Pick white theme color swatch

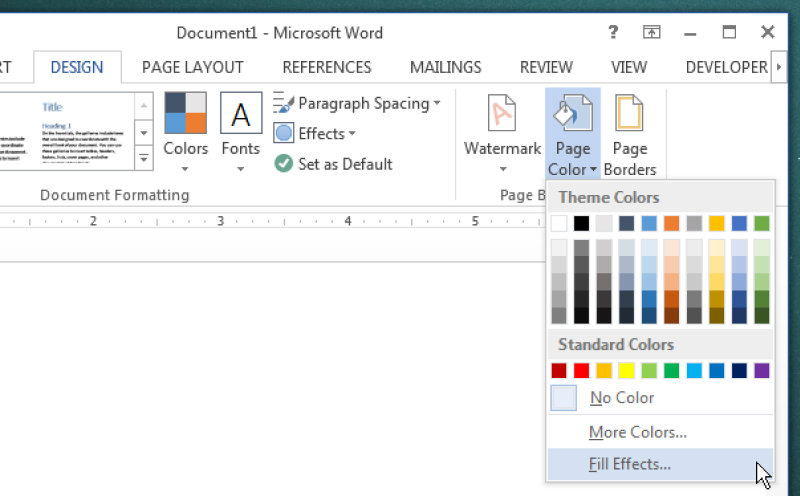point(559,223)
